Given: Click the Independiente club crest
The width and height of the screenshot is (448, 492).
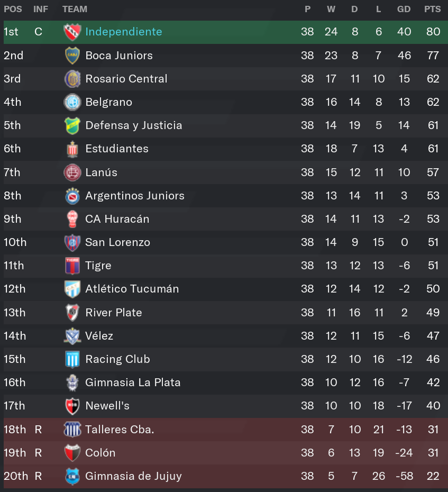Looking at the screenshot, I should pyautogui.click(x=72, y=32).
